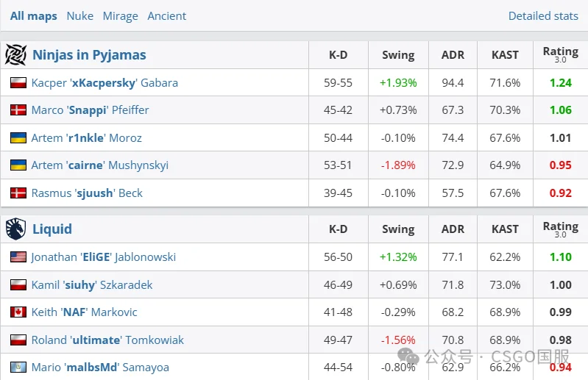Open the Detailed stats link
Viewport: 588px width, 380px height.
[543, 15]
